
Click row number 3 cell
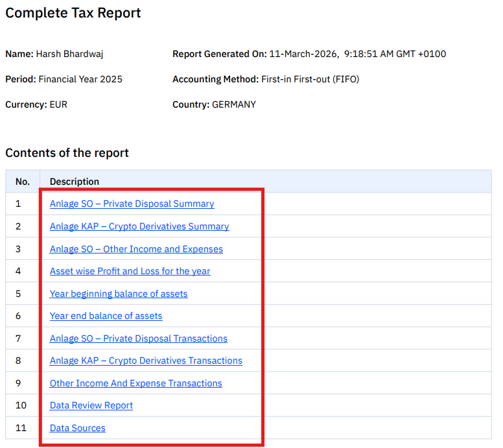pyautogui.click(x=23, y=249)
